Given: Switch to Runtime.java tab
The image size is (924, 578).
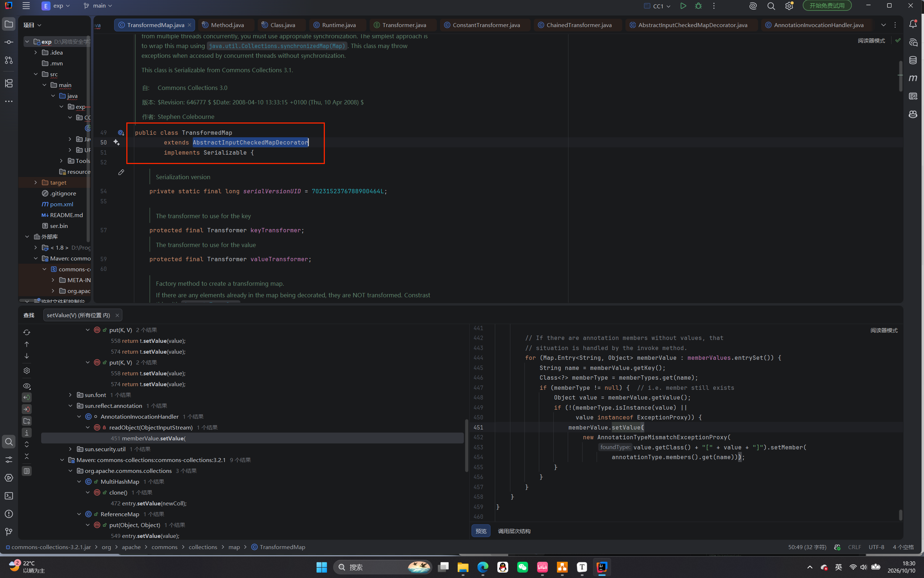Looking at the screenshot, I should click(x=339, y=25).
